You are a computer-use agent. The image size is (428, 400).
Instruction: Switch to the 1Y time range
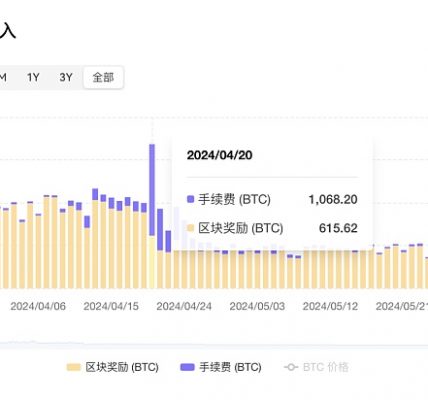[x=33, y=77]
